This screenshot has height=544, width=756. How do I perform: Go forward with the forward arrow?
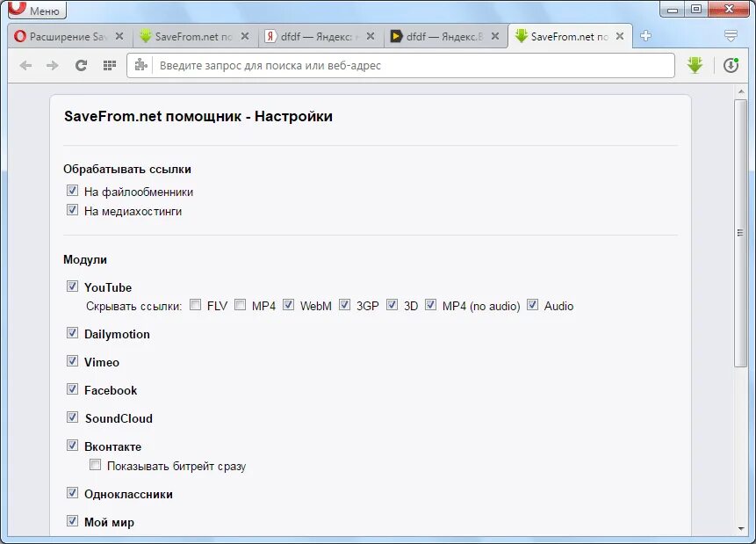pos(52,66)
